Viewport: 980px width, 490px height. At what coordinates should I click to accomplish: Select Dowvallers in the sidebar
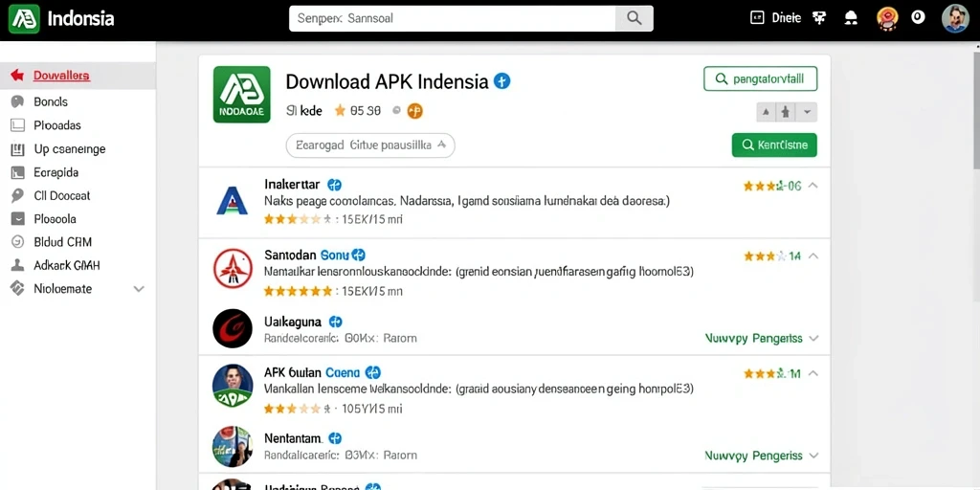tap(61, 76)
